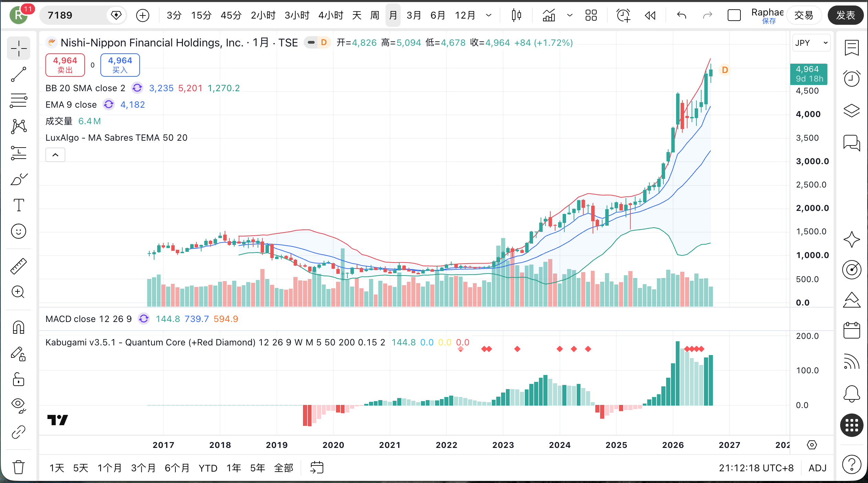Open the JPY currency dropdown

(811, 43)
